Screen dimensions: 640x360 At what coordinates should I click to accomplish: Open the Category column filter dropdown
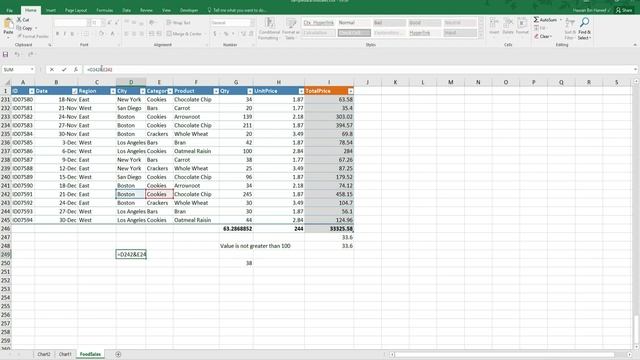click(x=170, y=91)
